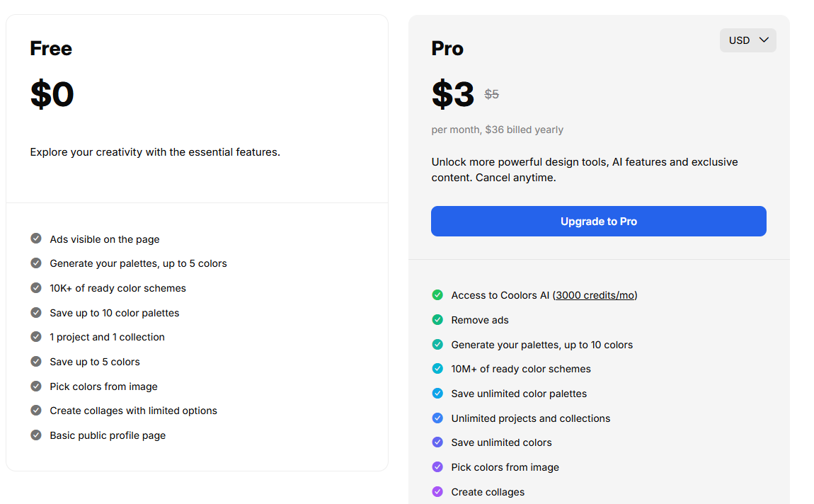Click the purple checkmark beside Pro plan's Pick colors from image
The height and width of the screenshot is (504, 814).
tap(437, 466)
